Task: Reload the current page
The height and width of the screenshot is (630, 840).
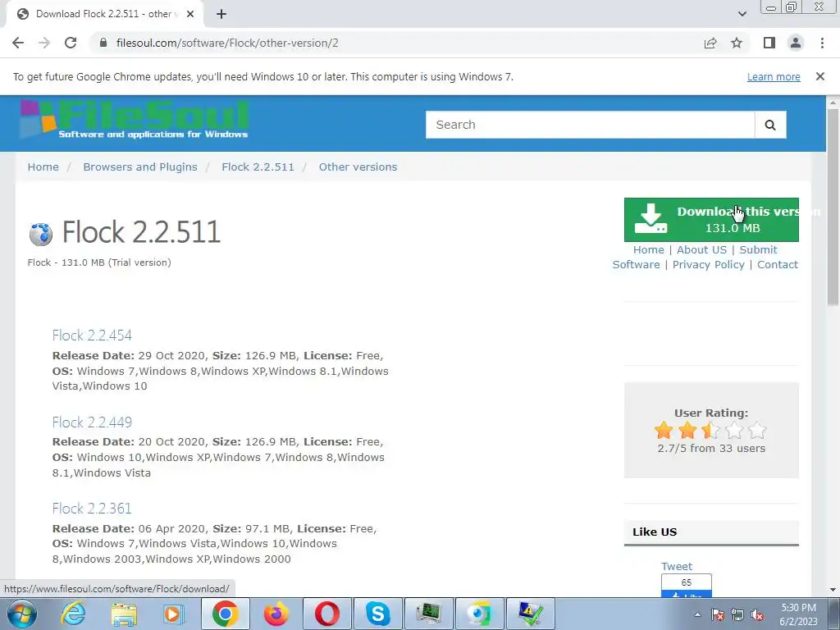Action: pos(71,43)
